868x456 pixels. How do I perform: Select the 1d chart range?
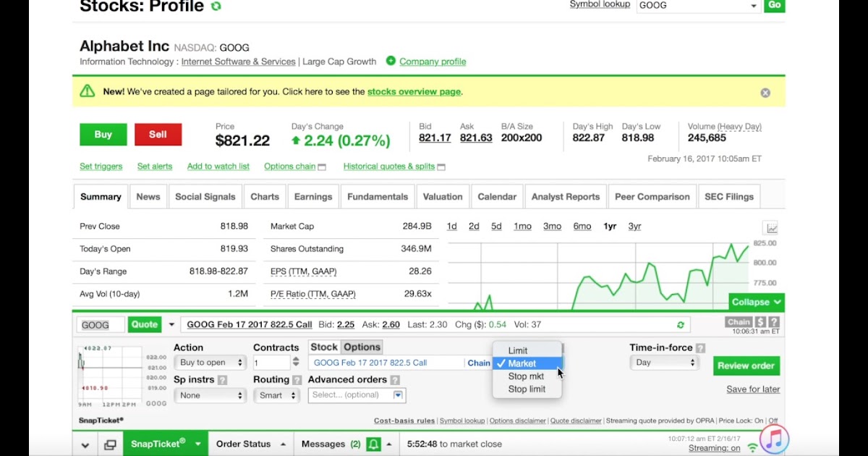[452, 227]
